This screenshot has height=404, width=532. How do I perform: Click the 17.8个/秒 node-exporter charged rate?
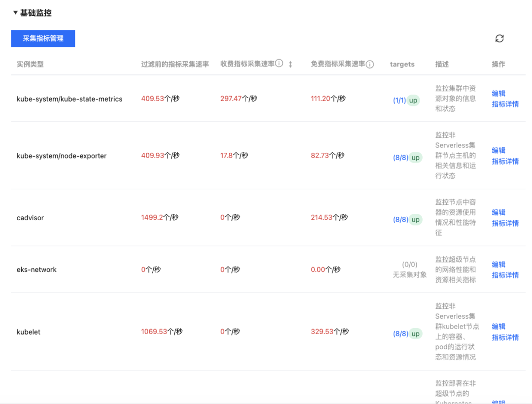pyautogui.click(x=234, y=155)
